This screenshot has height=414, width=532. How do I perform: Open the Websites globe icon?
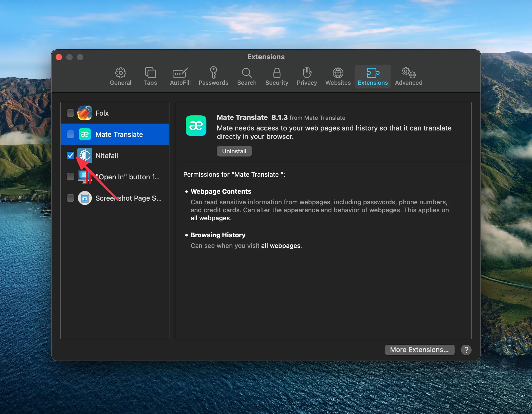click(338, 73)
